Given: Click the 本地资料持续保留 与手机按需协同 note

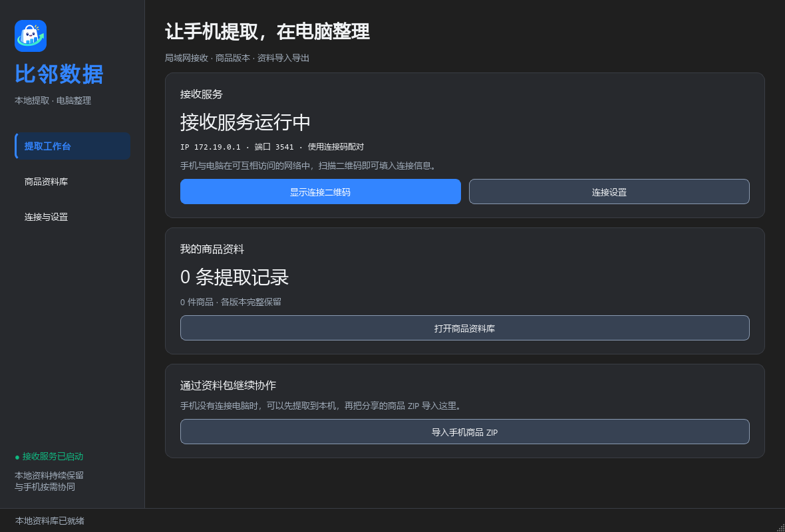Looking at the screenshot, I should (49, 481).
